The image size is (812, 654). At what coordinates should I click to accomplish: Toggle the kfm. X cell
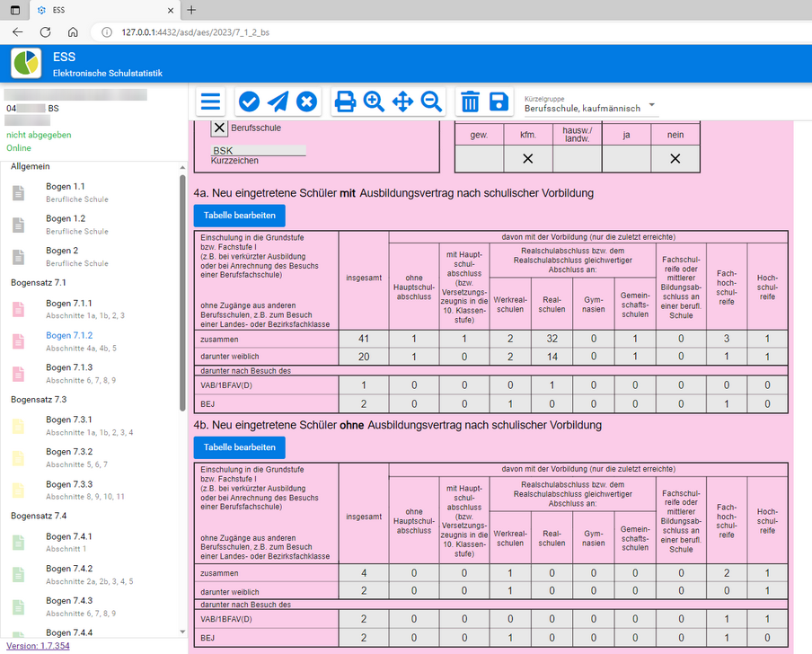pos(527,158)
